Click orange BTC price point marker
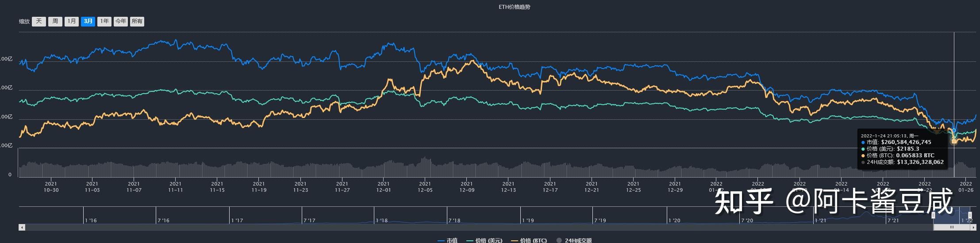Viewport: 980px width, 243px height. (954, 141)
